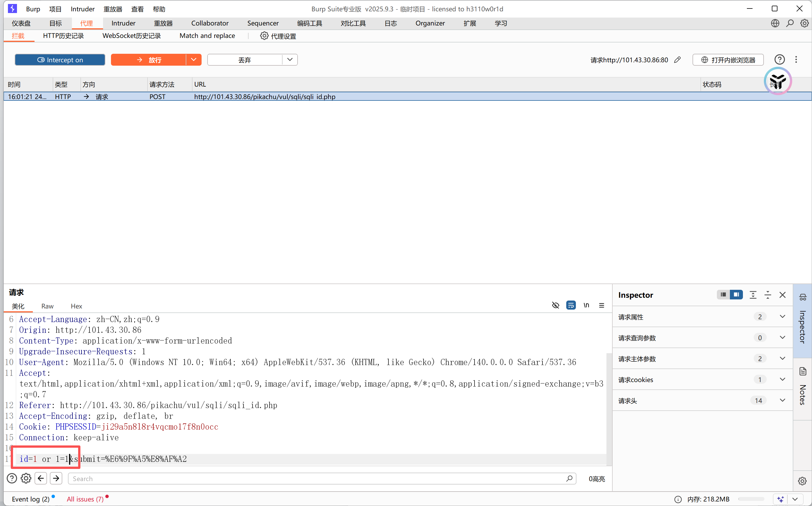Image resolution: width=812 pixels, height=506 pixels.
Task: Open the Event log (2) panel
Action: [x=31, y=499]
